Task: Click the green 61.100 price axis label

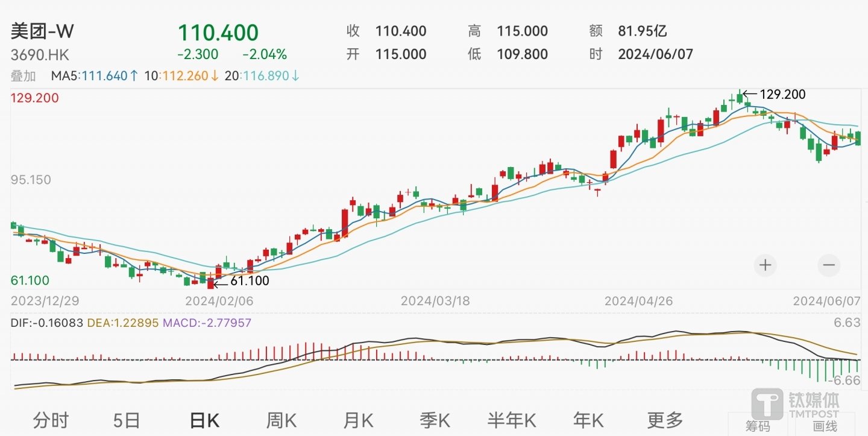Action: coord(31,280)
